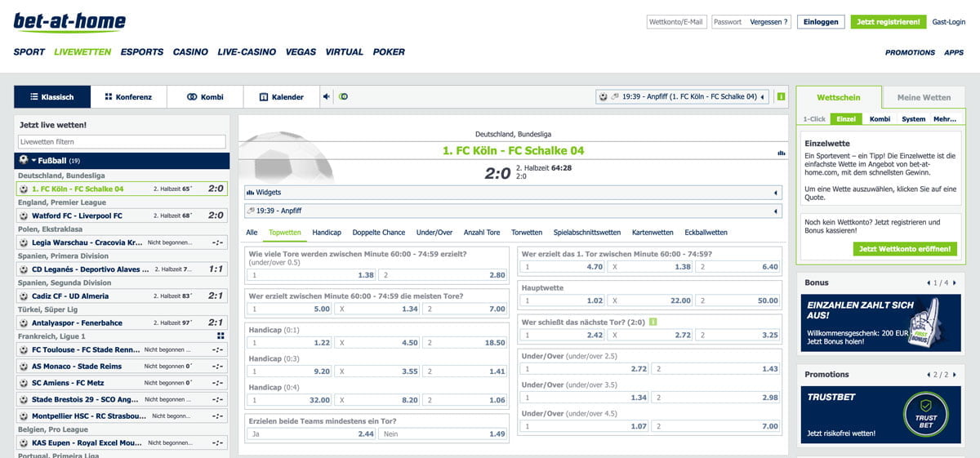Click Jetzt Wettkonto eröffnen! button

pos(905,249)
